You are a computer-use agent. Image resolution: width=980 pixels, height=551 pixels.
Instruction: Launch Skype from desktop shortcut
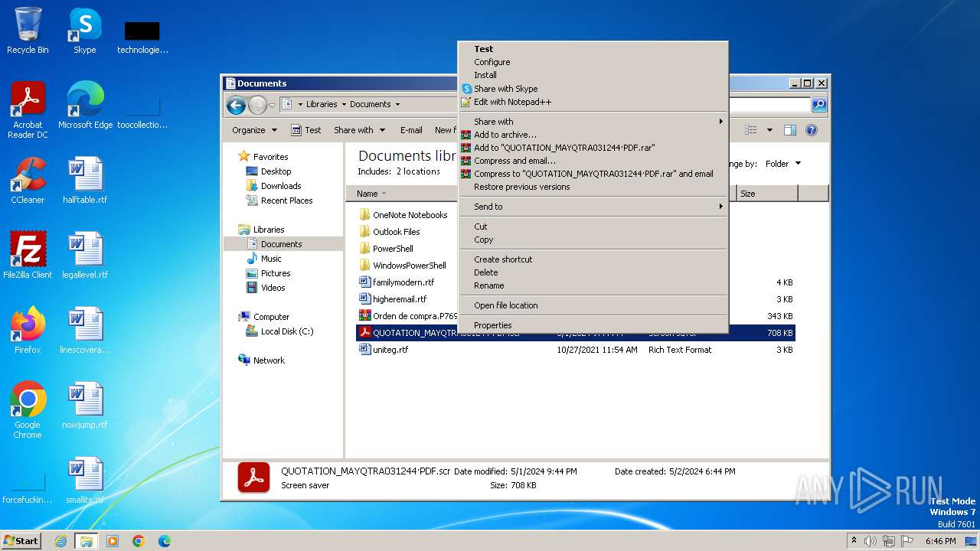[85, 31]
